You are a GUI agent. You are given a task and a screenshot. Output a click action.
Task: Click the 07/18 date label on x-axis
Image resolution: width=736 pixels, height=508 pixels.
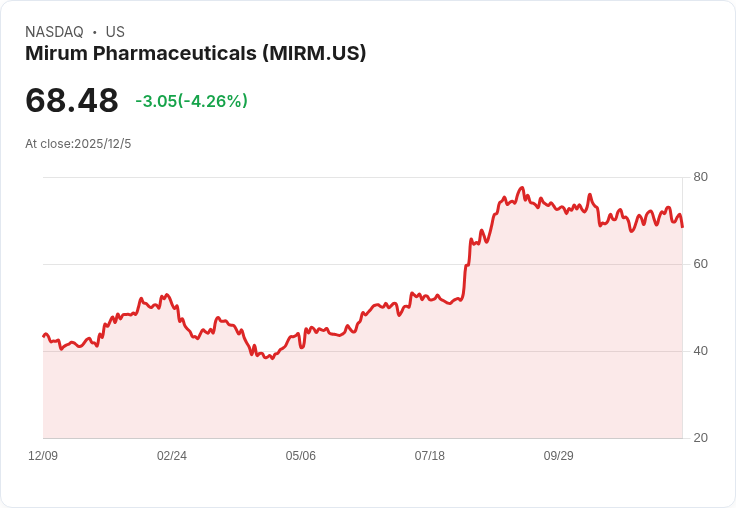[429, 455]
